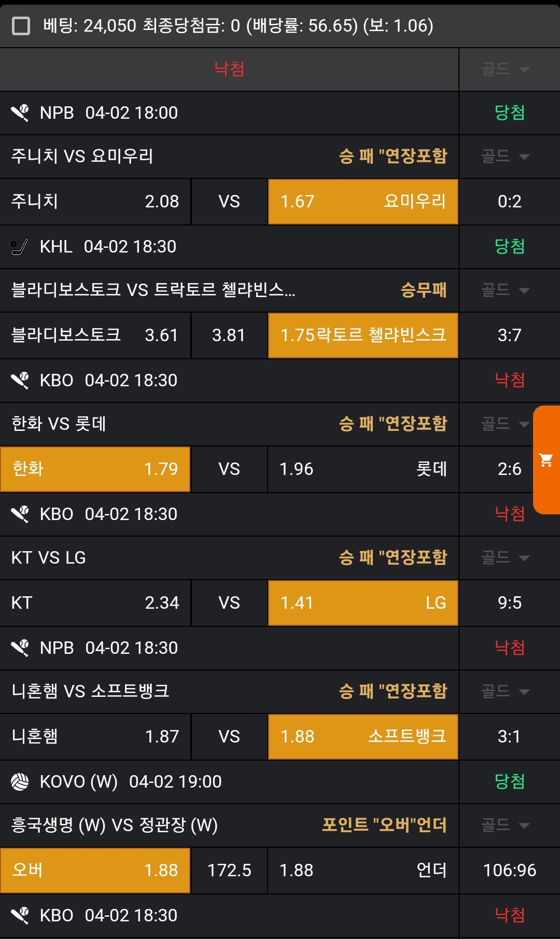
Task: Tick the bet slip checkbox at top
Action: tap(21, 25)
